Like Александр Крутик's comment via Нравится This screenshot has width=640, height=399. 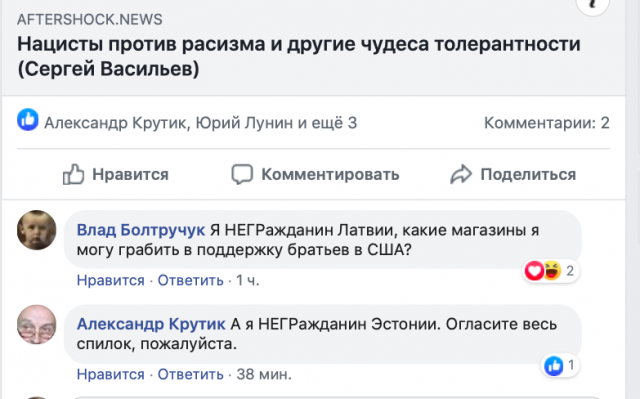[111, 374]
